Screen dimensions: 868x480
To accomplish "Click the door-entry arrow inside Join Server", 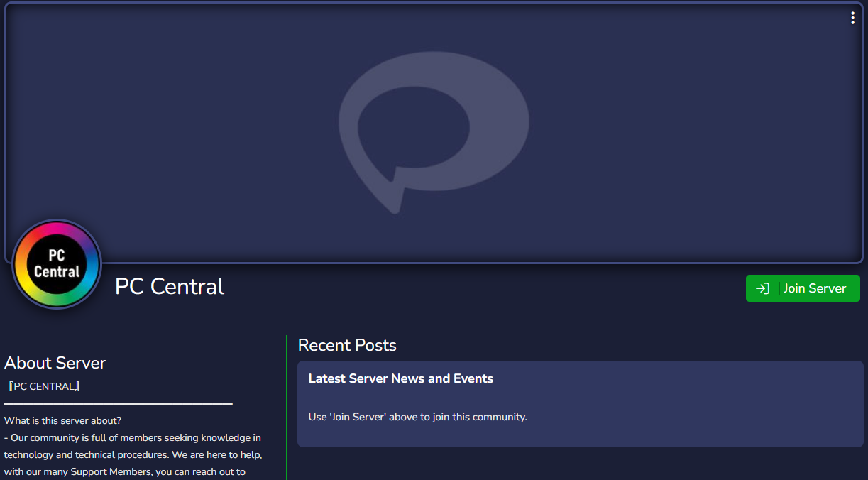I will point(763,288).
